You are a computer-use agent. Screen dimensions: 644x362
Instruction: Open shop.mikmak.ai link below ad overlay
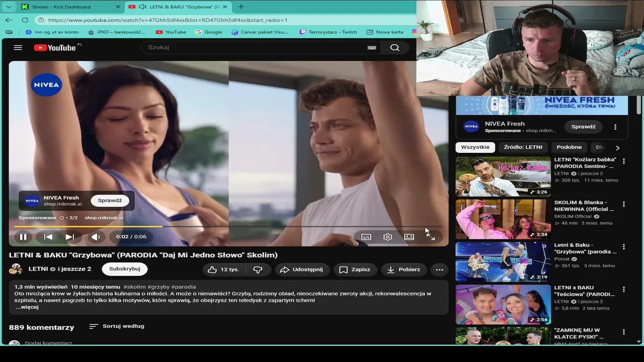(104, 218)
